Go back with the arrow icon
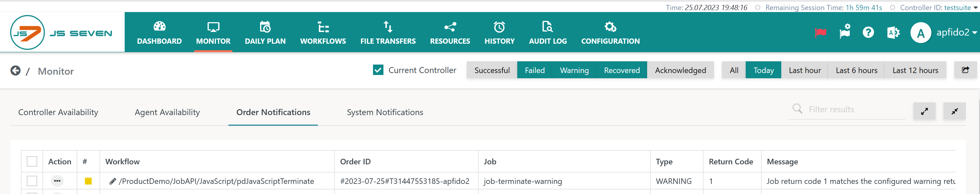Image resolution: width=980 pixels, height=194 pixels. [x=16, y=71]
